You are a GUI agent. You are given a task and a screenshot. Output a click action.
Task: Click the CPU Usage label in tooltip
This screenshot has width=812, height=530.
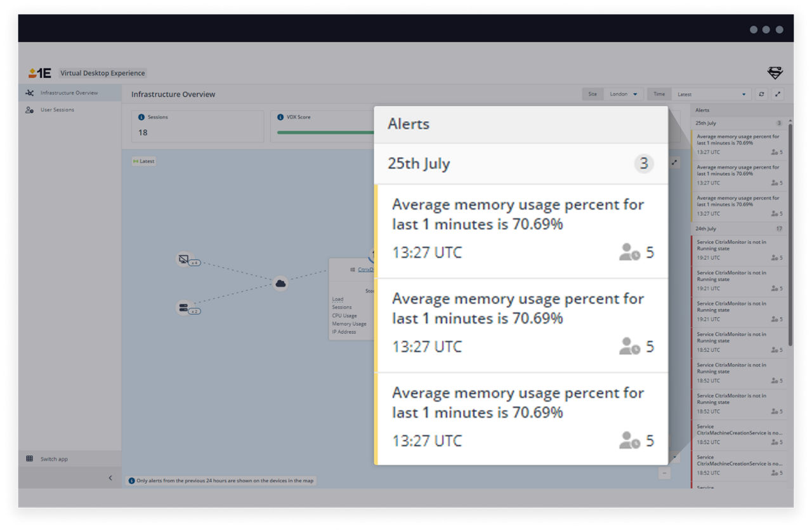coord(344,315)
